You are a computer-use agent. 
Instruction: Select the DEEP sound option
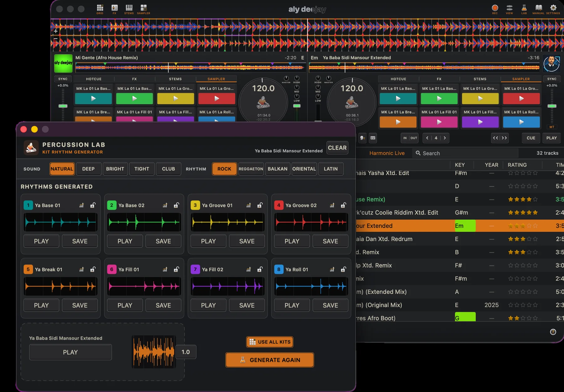pyautogui.click(x=88, y=169)
